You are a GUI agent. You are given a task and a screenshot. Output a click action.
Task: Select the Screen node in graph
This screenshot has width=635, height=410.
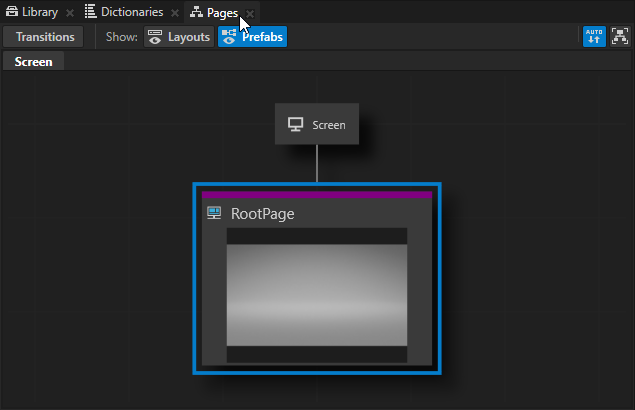[317, 125]
